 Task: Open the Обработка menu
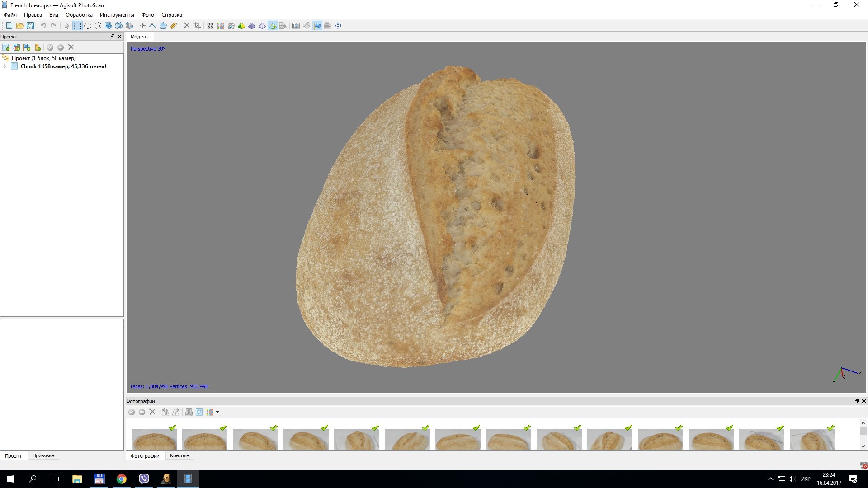pos(79,15)
